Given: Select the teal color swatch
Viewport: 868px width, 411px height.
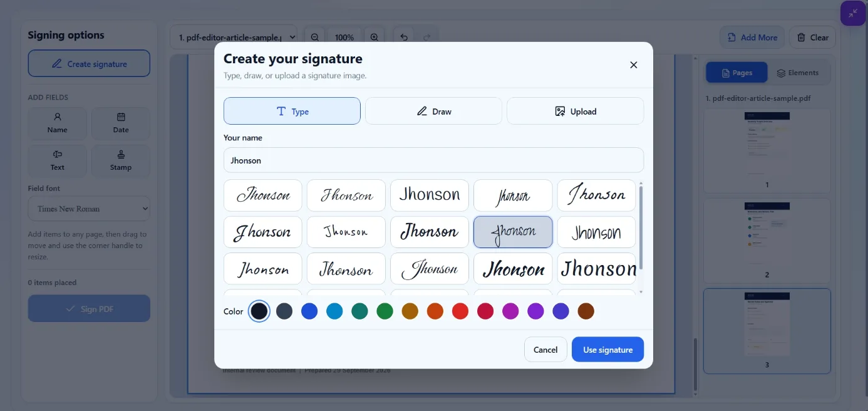Looking at the screenshot, I should 359,311.
